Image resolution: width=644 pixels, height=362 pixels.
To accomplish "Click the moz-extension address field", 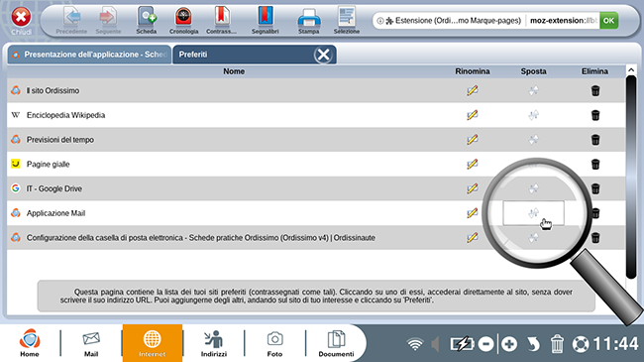I will pyautogui.click(x=563, y=20).
